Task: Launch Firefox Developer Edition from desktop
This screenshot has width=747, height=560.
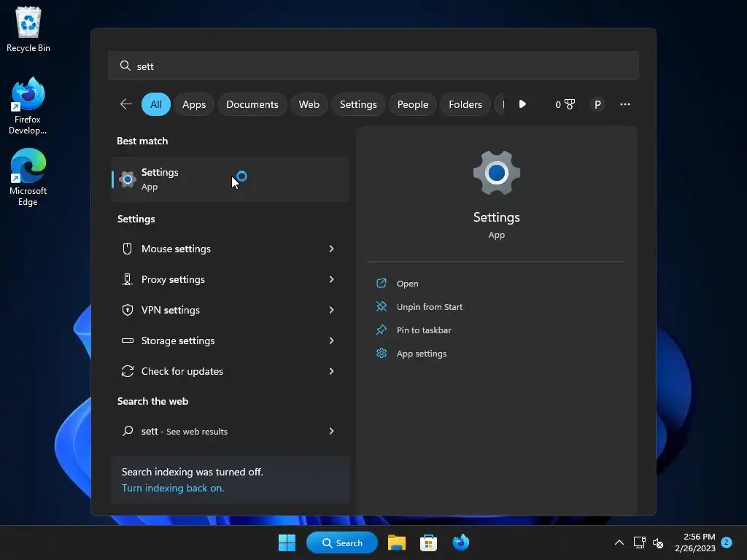Action: pos(28,106)
